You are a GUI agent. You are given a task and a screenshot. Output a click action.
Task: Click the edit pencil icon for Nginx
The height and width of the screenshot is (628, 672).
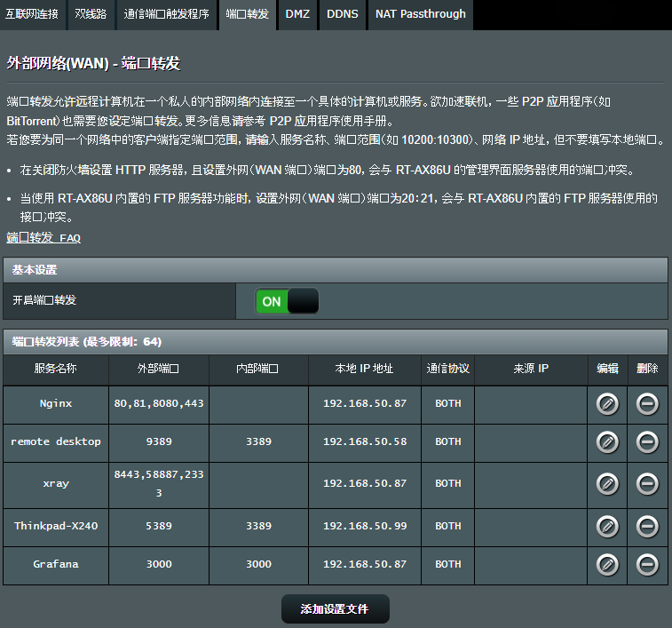click(607, 403)
